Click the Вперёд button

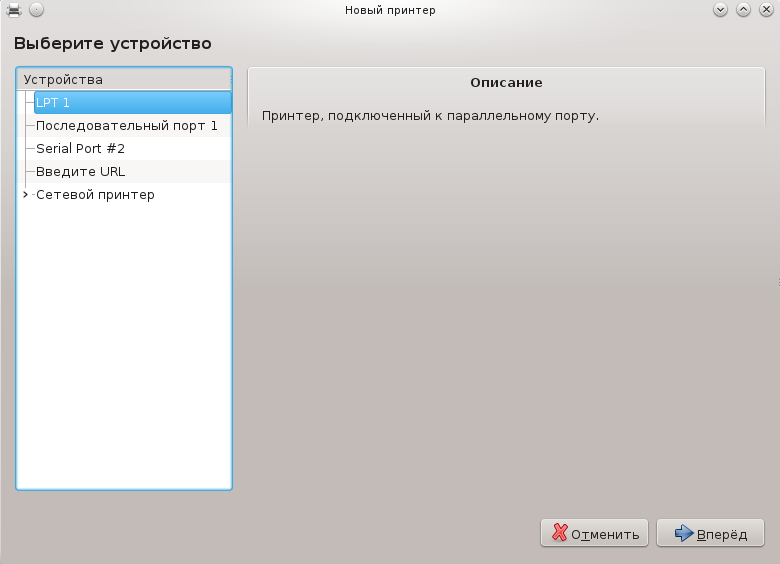pyautogui.click(x=710, y=533)
